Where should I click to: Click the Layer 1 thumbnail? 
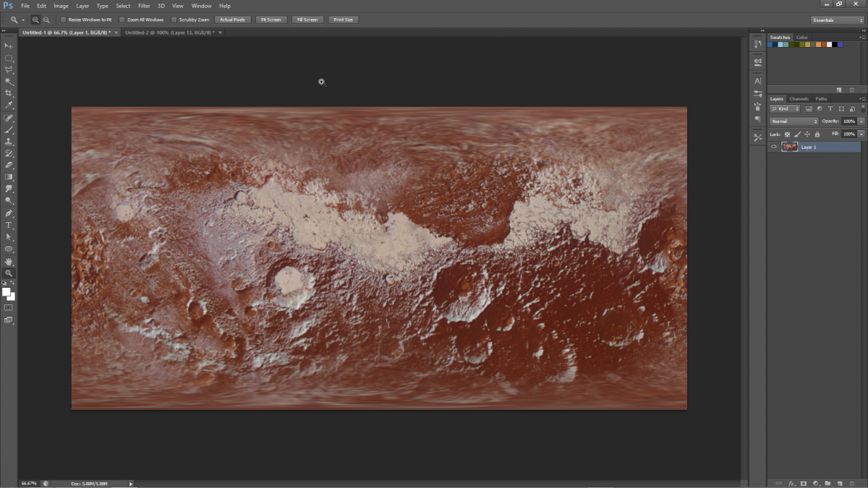[789, 147]
